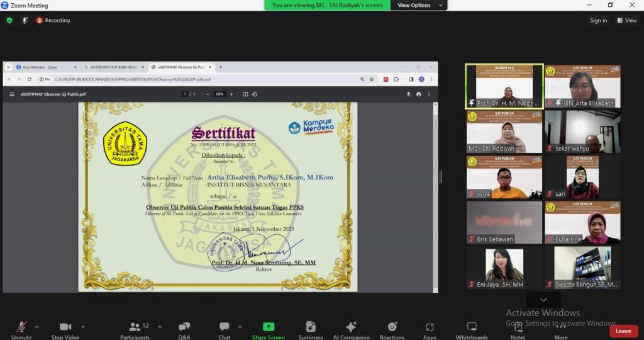This screenshot has height=340, width=644.
Task: Fit PDF to page
Action: [x=245, y=94]
